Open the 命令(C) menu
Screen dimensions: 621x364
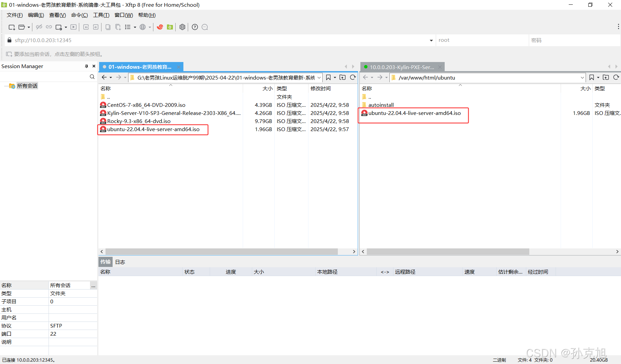click(80, 15)
